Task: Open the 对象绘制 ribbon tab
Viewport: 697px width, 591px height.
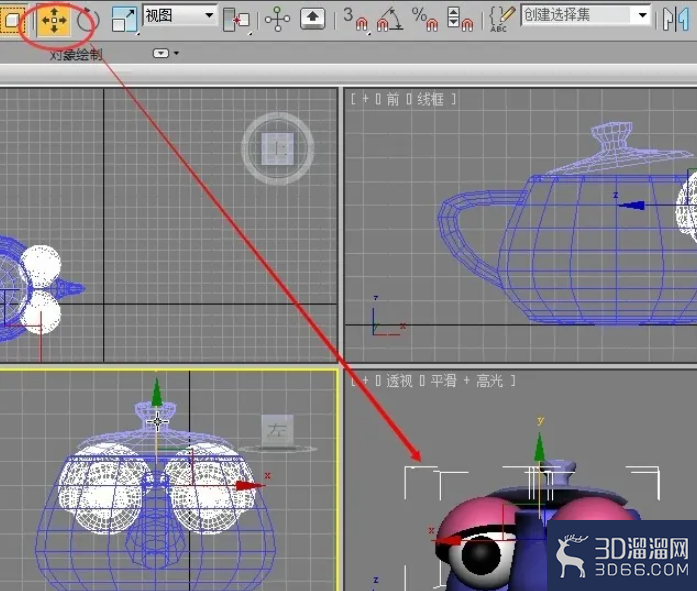Action: 76,55
